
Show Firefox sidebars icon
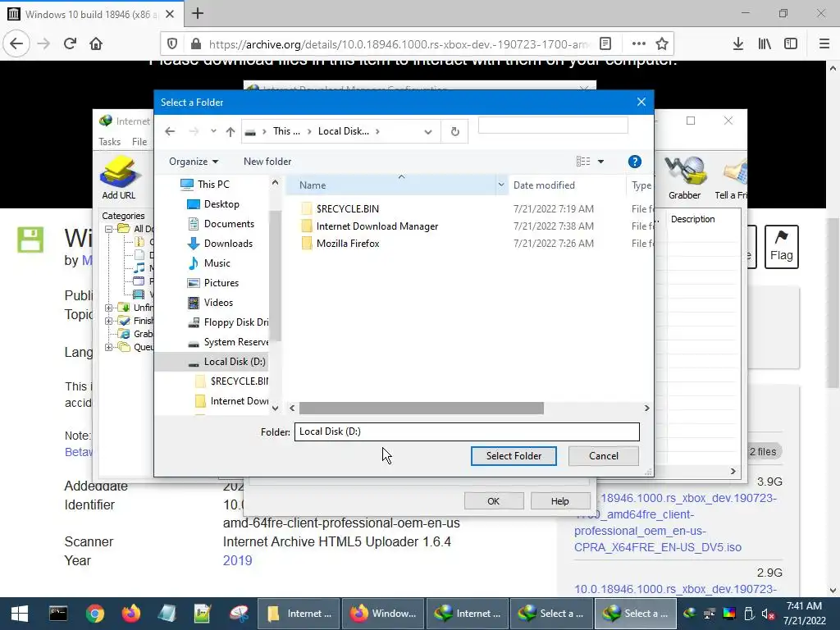click(x=791, y=44)
